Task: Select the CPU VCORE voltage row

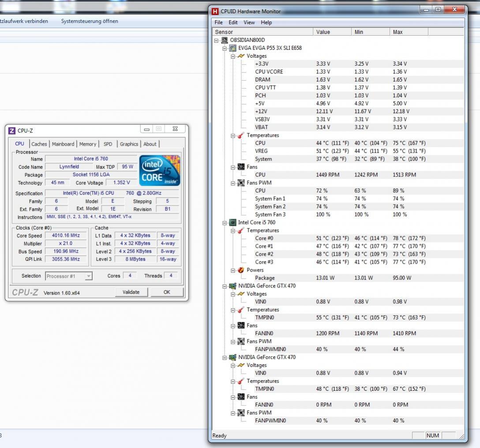Action: (x=358, y=71)
